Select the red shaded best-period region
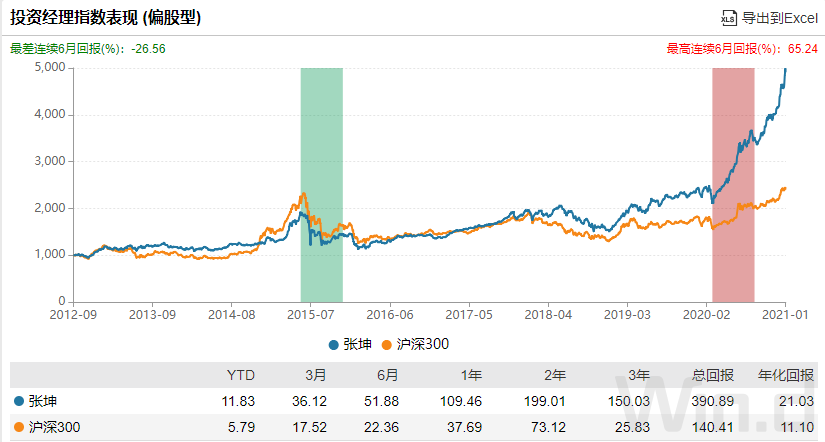 pyautogui.click(x=733, y=184)
